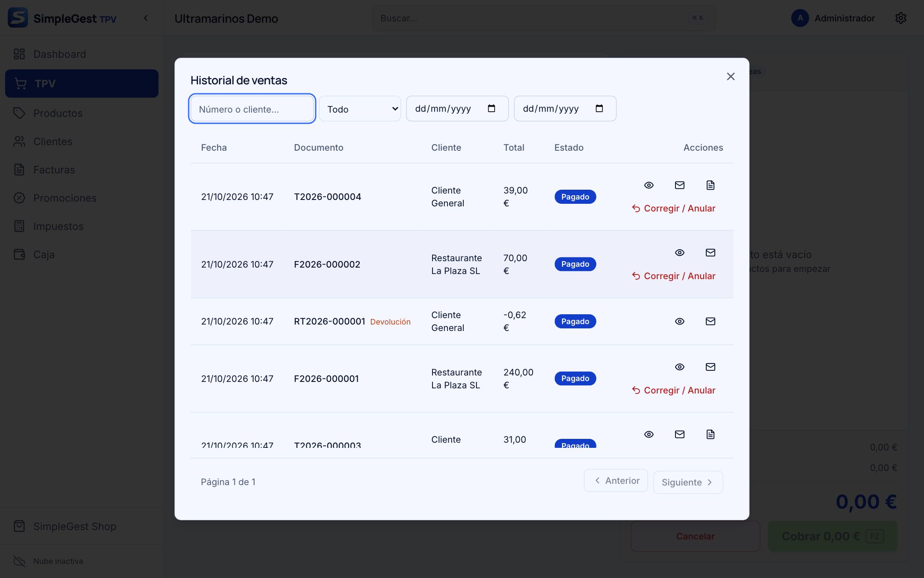
Task: Open Promociones section
Action: click(82, 198)
